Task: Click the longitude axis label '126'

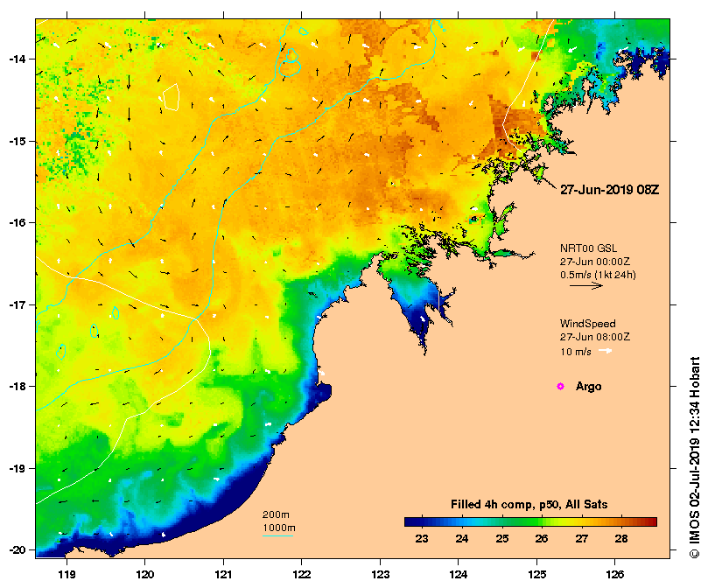Action: [615, 575]
